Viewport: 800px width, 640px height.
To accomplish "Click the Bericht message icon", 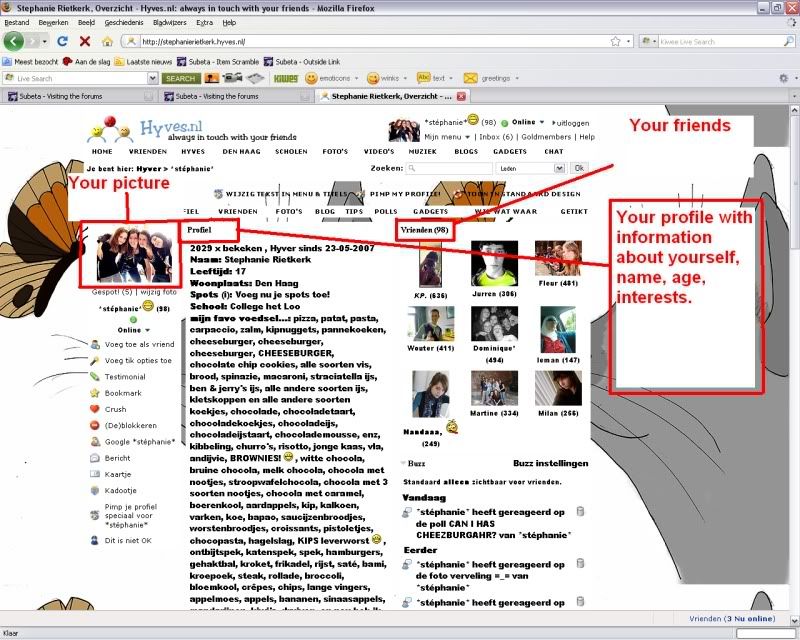I will [x=95, y=457].
